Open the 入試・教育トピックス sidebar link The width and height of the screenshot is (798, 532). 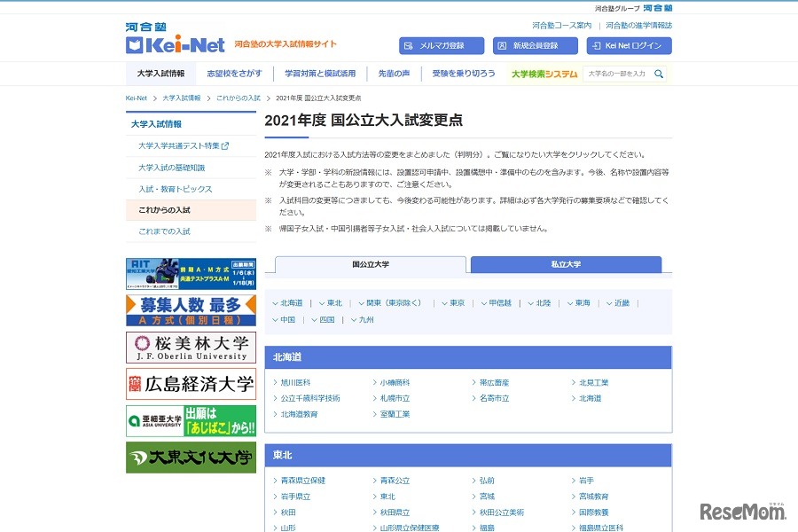pos(175,189)
